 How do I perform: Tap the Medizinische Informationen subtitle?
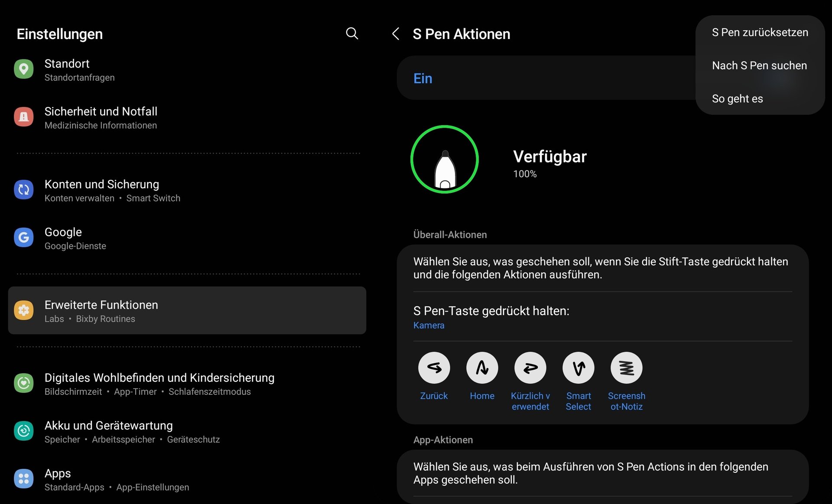point(101,125)
